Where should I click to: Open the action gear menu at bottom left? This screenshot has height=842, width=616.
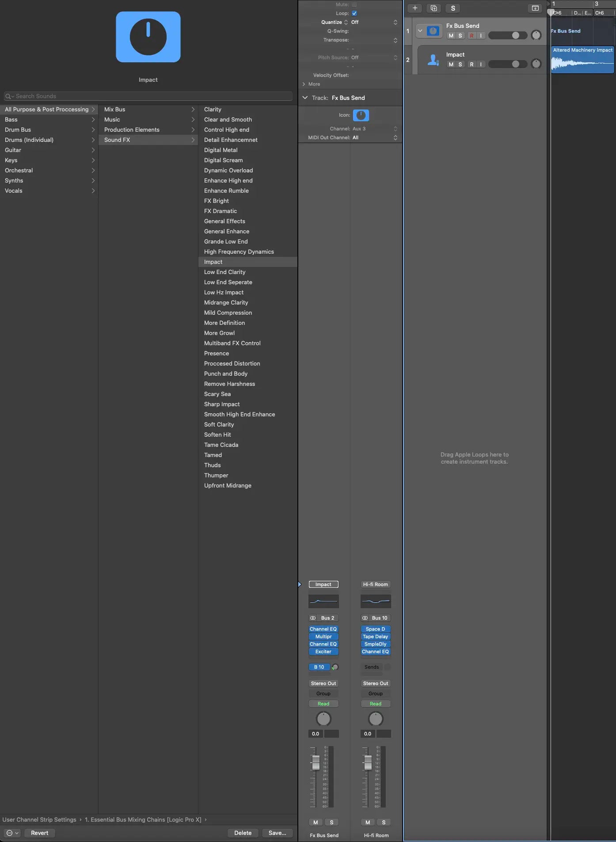(x=12, y=833)
